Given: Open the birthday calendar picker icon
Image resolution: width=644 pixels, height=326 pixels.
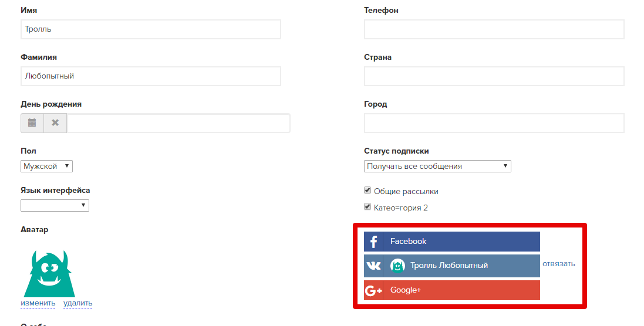Looking at the screenshot, I should [x=32, y=123].
